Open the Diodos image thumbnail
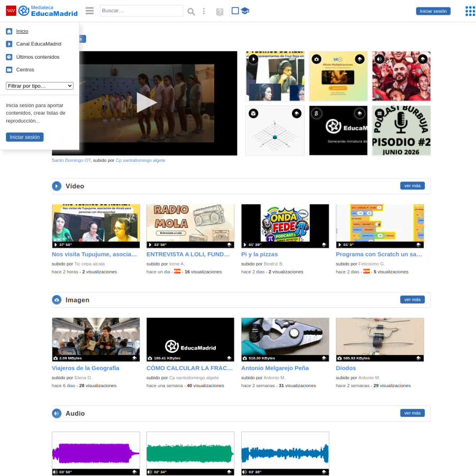Screen dimensions: 476x476 (380, 340)
